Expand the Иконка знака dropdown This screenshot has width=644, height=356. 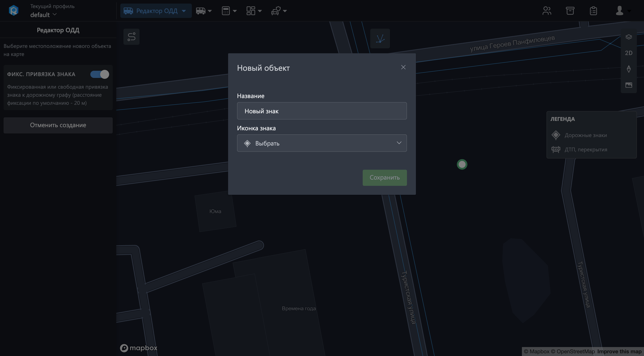click(x=322, y=143)
